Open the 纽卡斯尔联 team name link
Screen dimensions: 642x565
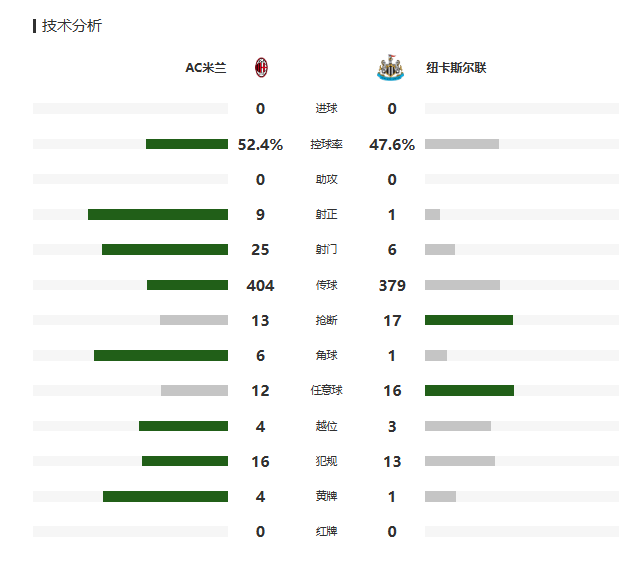[456, 68]
